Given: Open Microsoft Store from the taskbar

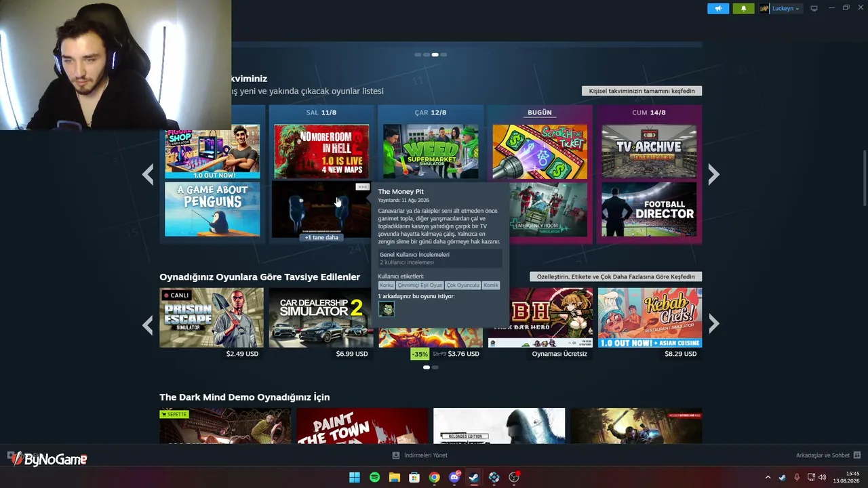Looking at the screenshot, I should click(414, 477).
